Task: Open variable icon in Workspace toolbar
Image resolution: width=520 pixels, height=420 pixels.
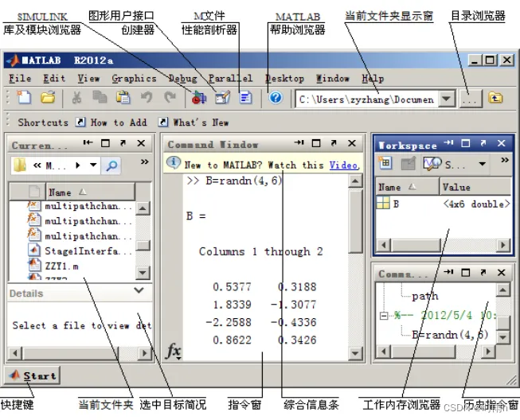Action: click(409, 164)
